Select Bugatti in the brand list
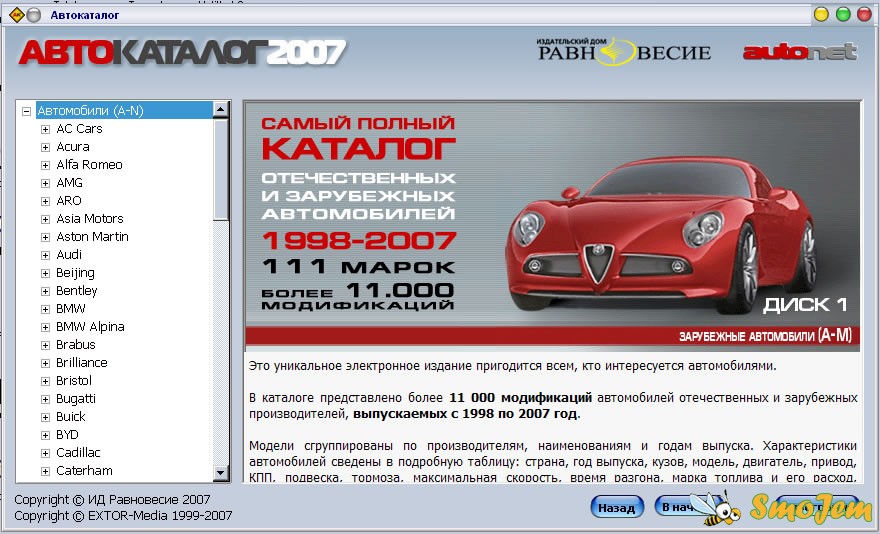Viewport: 880px width, 534px height. coord(76,399)
